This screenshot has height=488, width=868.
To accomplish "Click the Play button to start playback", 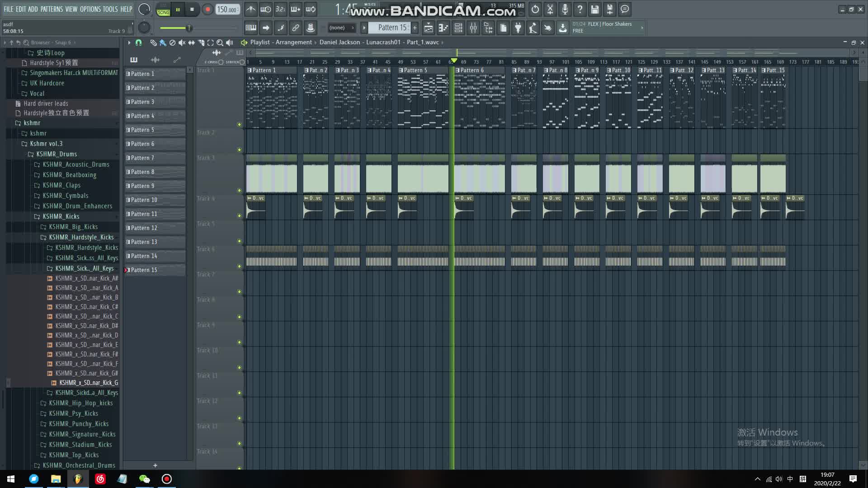I will coord(178,10).
